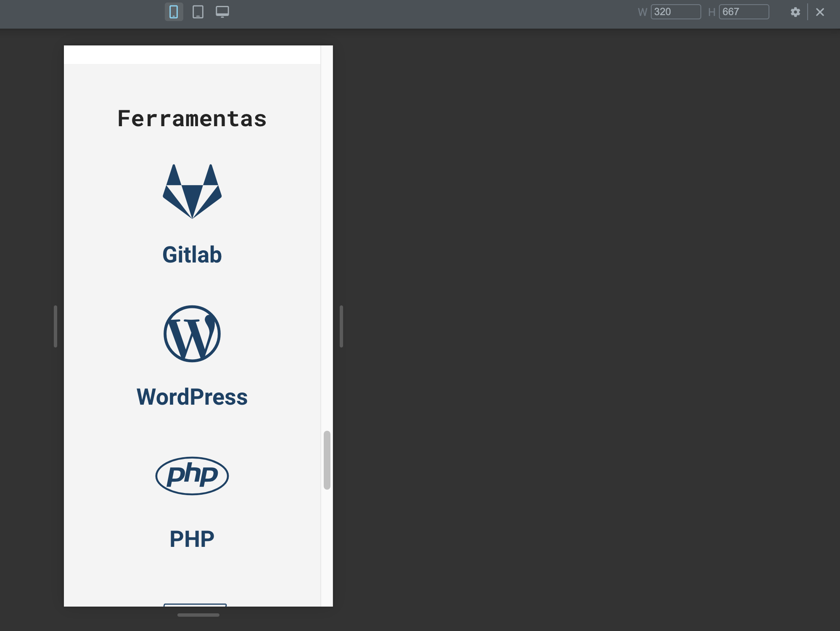Grab the right viewport resize handle
The image size is (840, 631).
tap(341, 326)
